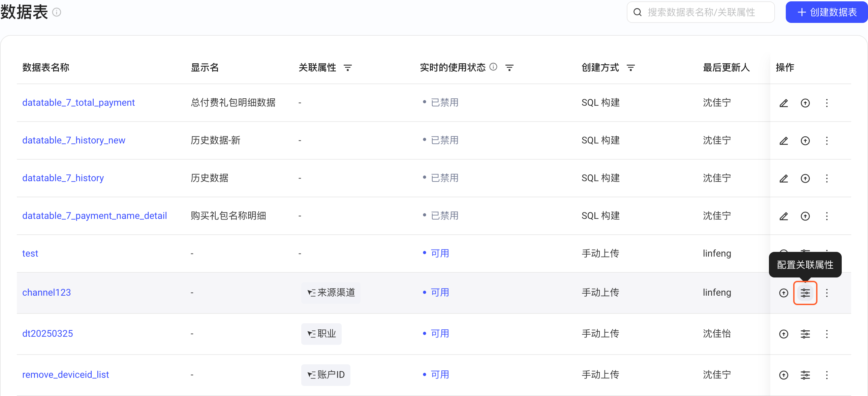
Task: Click the 数据表名称 column header
Action: [x=46, y=67]
